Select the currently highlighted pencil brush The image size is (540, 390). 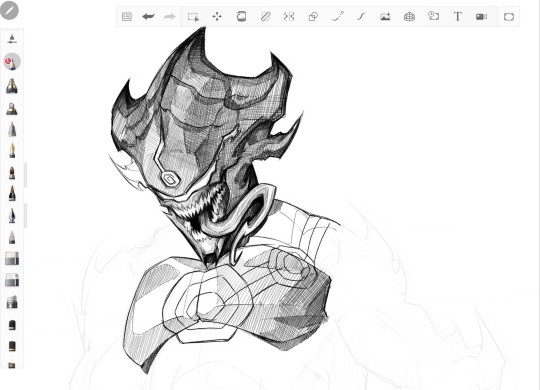[x=12, y=62]
